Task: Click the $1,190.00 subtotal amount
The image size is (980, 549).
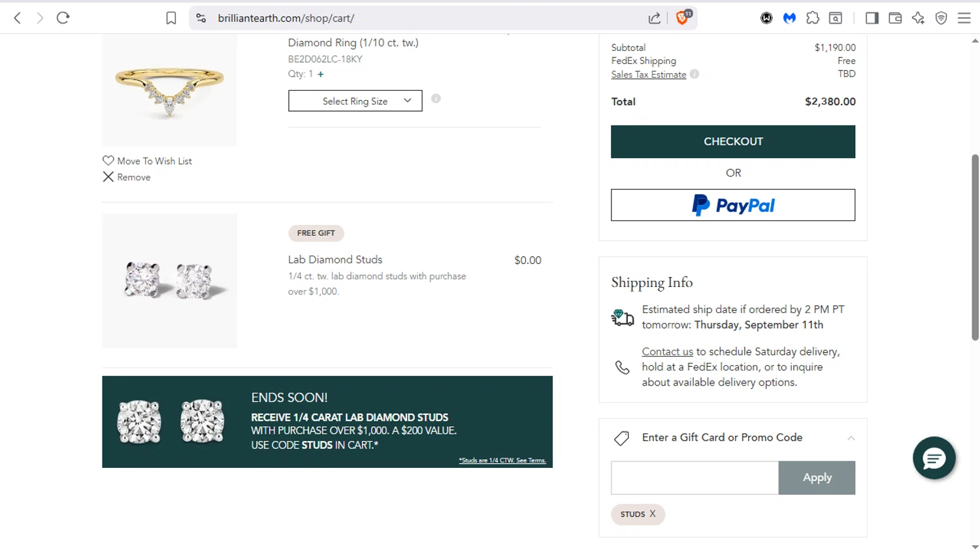Action: click(x=835, y=48)
